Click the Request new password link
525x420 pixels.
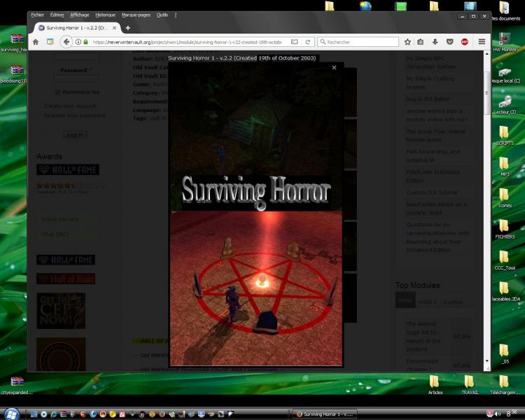pos(74,115)
